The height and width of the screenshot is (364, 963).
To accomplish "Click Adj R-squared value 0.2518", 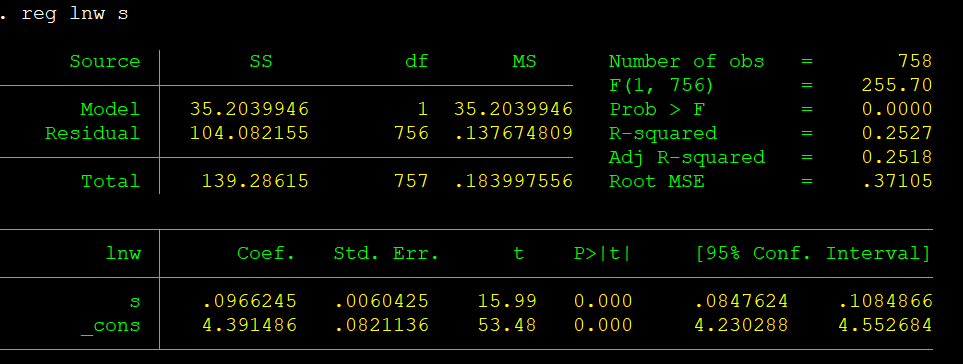I will click(897, 157).
